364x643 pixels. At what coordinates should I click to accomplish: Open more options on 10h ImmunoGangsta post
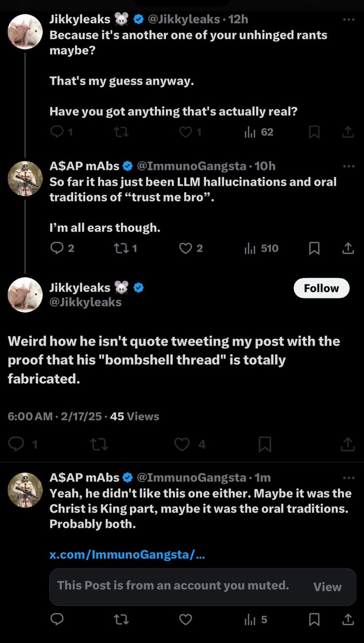tap(348, 166)
